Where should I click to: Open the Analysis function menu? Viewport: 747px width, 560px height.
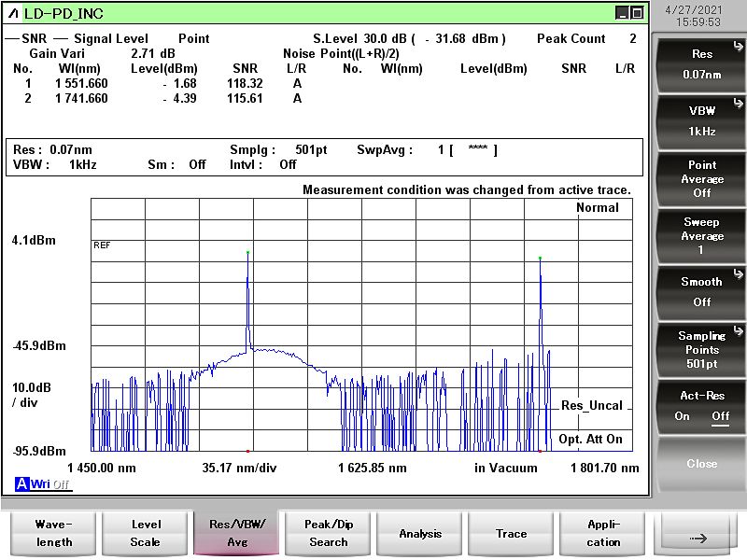[420, 533]
